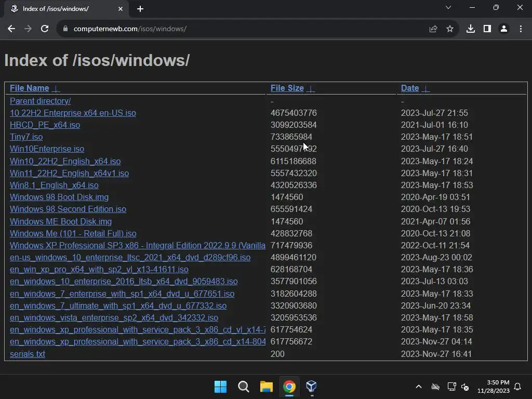The width and height of the screenshot is (532, 399).
Task: Sort the listing by Date
Action: click(410, 88)
